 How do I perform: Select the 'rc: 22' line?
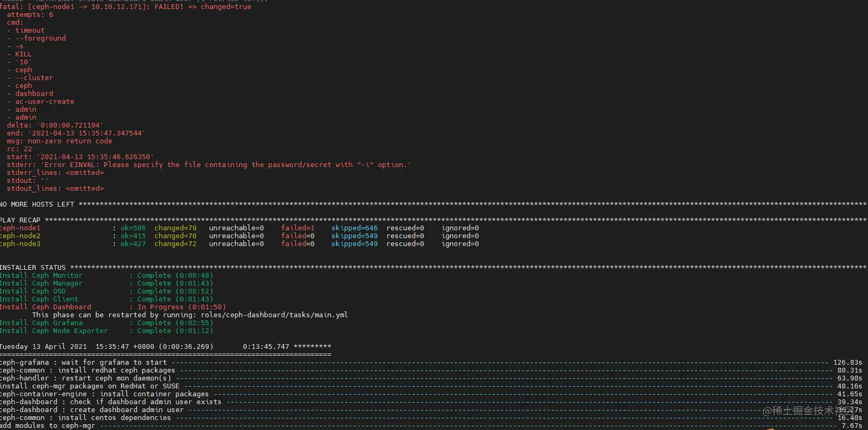(x=20, y=149)
